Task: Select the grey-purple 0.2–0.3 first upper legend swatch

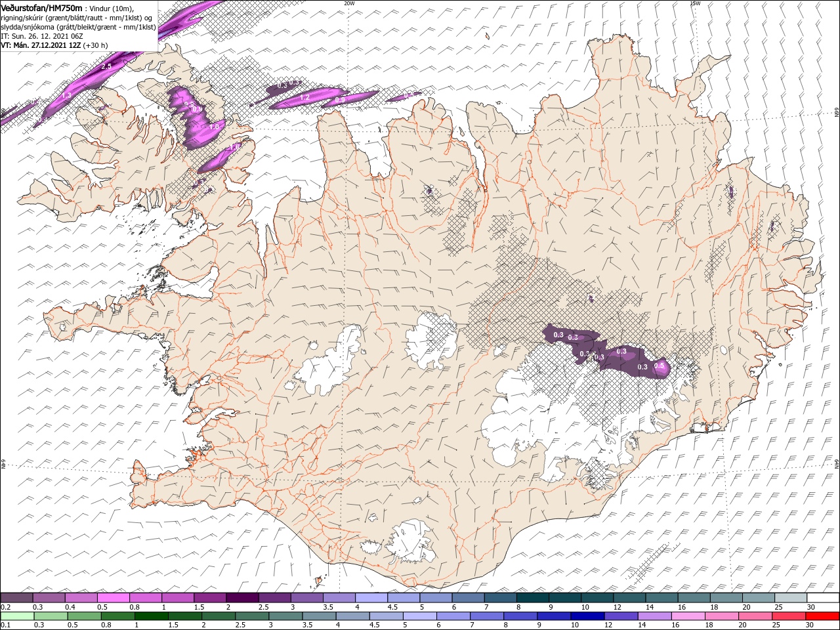Action: pyautogui.click(x=17, y=598)
